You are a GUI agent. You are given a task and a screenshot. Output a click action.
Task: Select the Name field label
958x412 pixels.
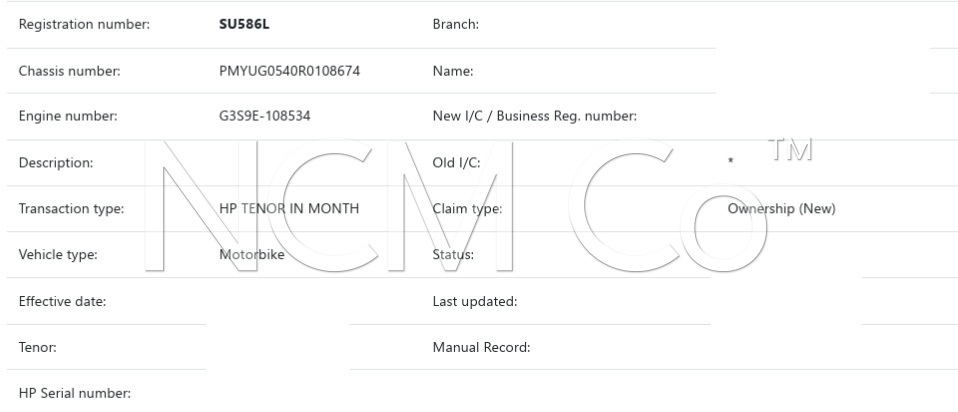(452, 71)
